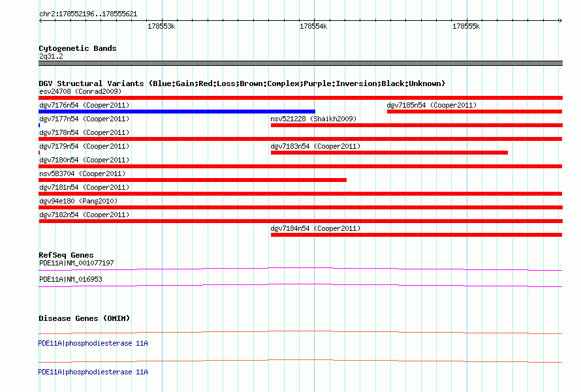This screenshot has width=581, height=392.
Task: Click the red bar of dgv7178n54
Action: click(300, 139)
